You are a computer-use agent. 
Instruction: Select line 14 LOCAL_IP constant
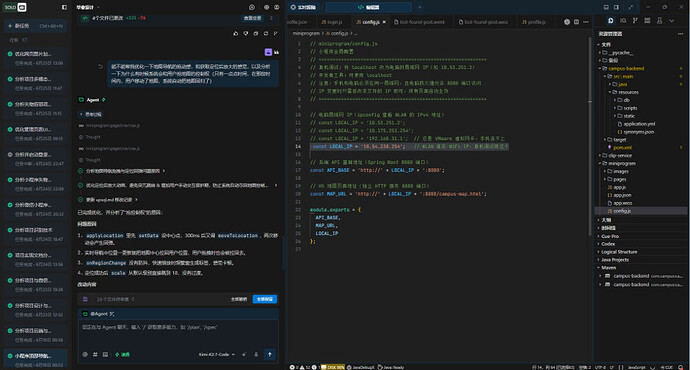click(410, 146)
